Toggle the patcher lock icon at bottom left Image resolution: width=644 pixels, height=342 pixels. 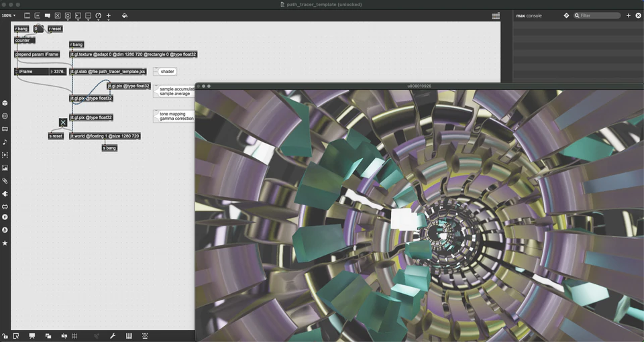coord(5,336)
